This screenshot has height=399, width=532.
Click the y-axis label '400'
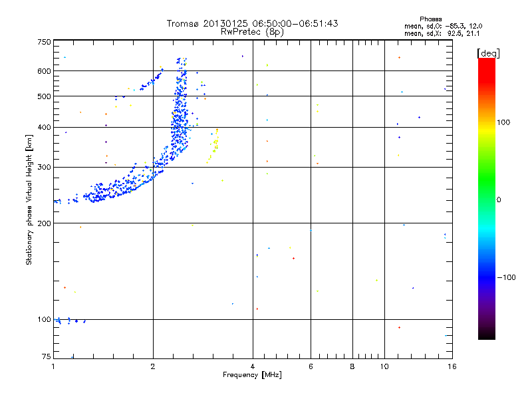44,127
